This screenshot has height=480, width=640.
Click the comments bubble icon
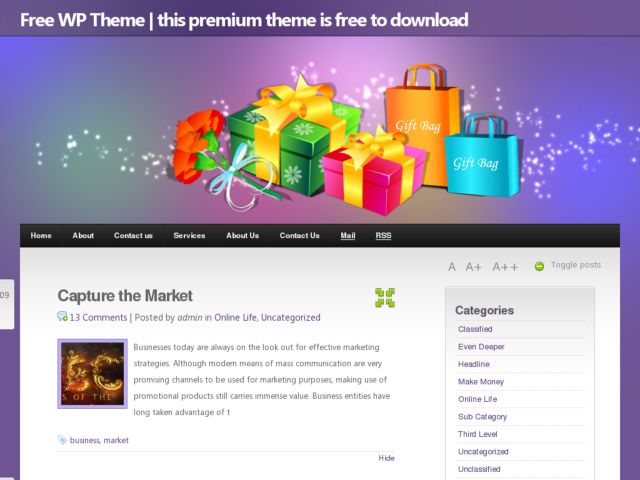(x=62, y=316)
